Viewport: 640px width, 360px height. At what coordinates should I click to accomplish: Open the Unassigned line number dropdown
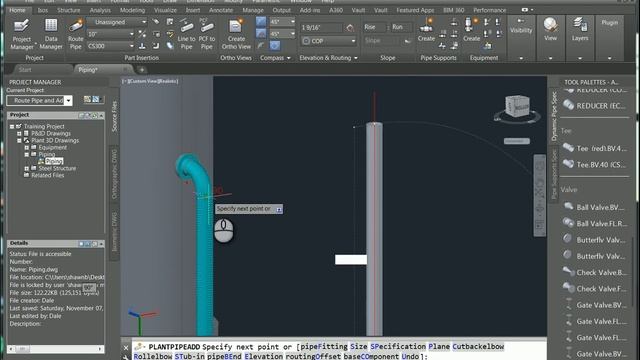[144, 22]
